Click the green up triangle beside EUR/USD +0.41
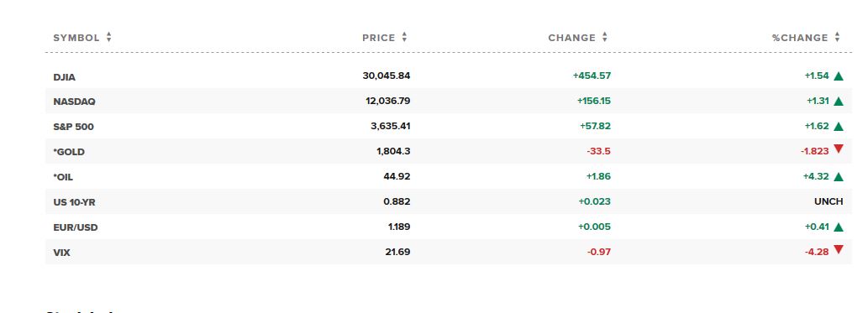 click(839, 227)
